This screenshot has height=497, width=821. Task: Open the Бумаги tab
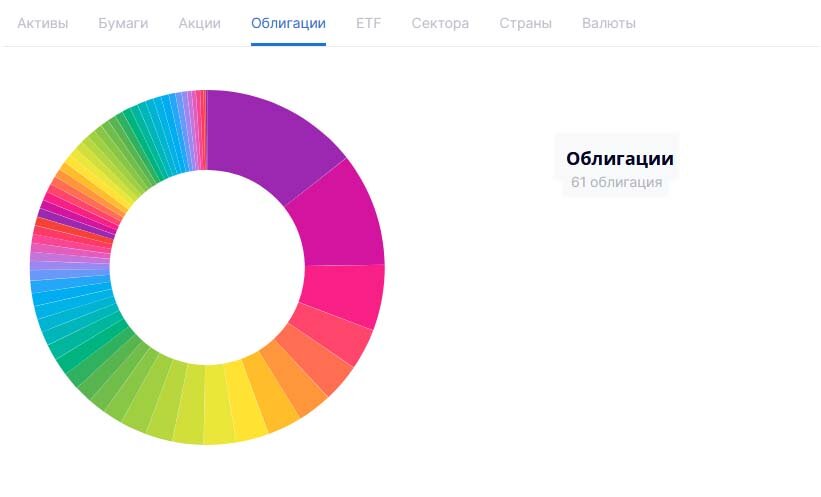(x=123, y=24)
